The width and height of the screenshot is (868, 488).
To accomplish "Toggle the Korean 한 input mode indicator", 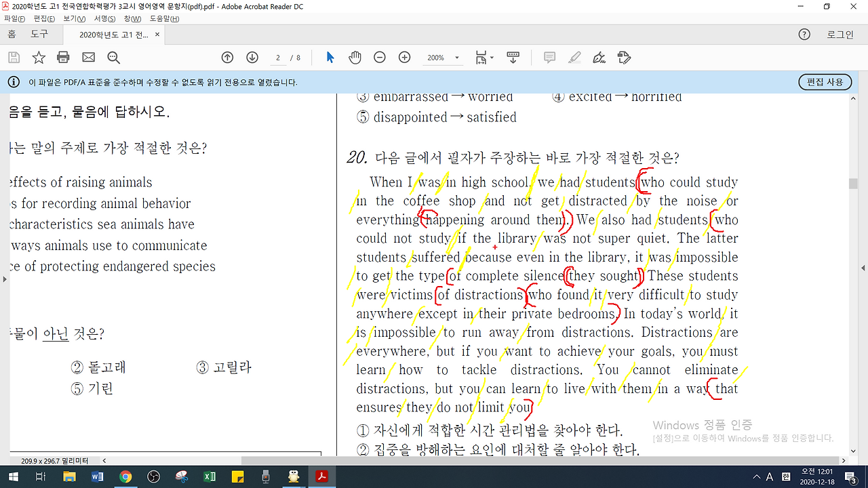I will click(x=786, y=476).
